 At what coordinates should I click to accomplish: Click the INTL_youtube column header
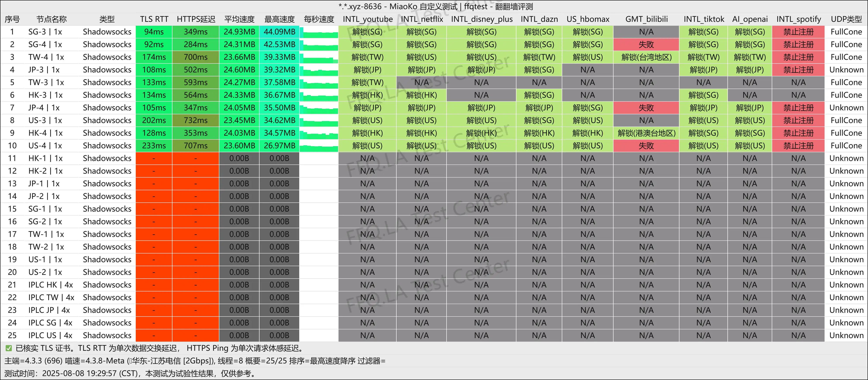coord(368,19)
